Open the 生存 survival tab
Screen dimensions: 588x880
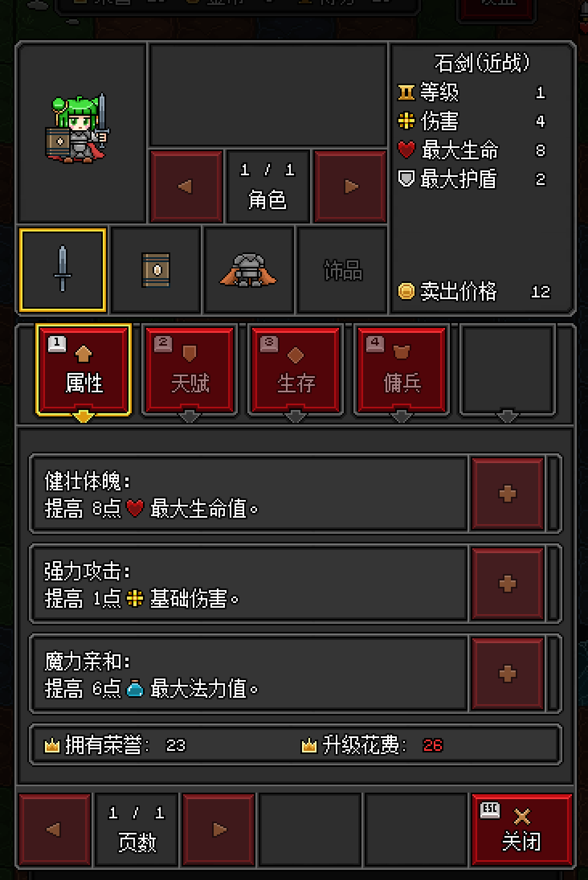[296, 370]
